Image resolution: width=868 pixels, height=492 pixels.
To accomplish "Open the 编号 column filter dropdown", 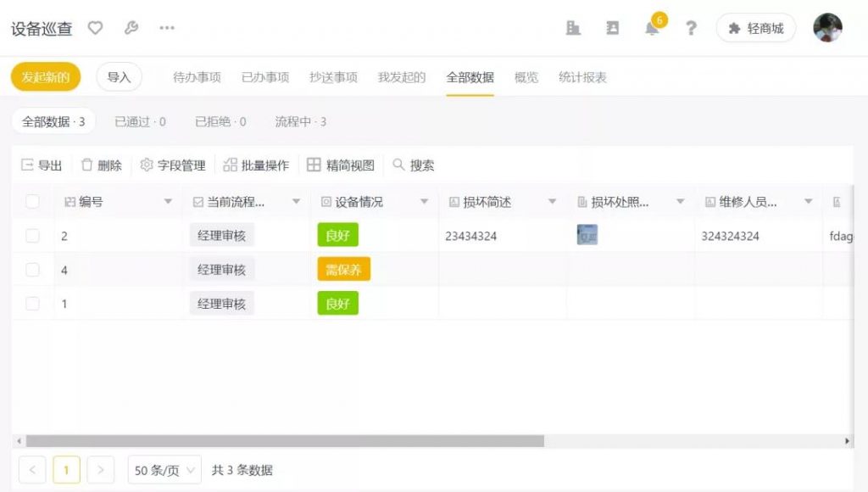I will coord(167,201).
